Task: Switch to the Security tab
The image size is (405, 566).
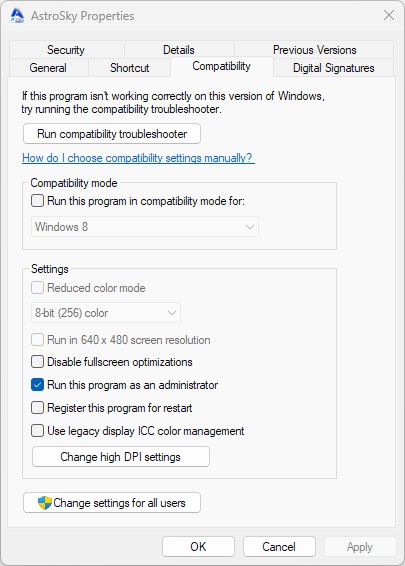Action: [66, 49]
